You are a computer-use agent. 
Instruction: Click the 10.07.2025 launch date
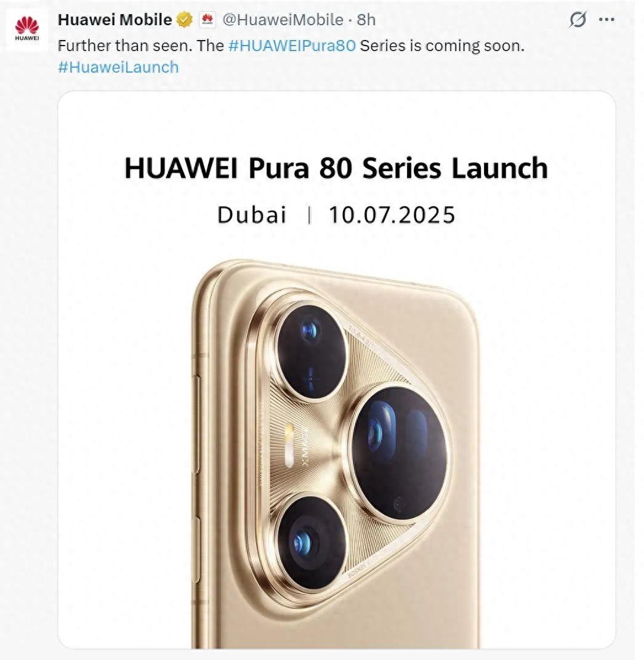tap(392, 215)
